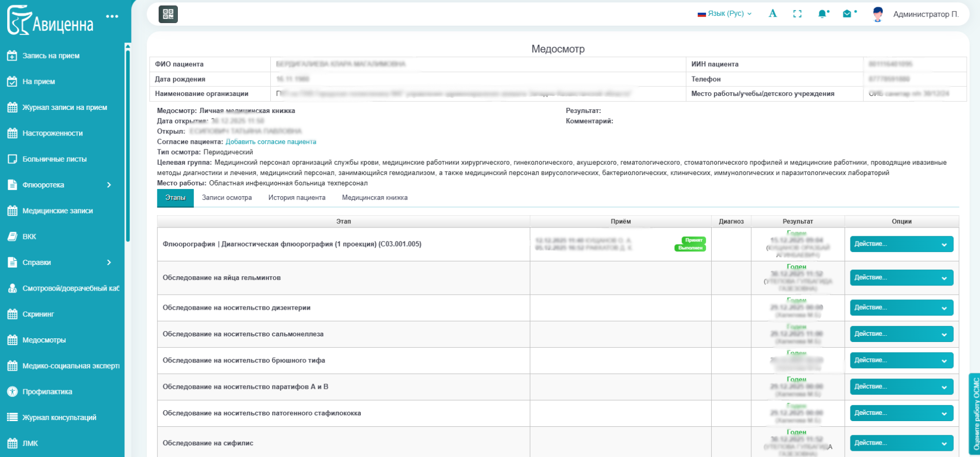The image size is (980, 457).
Task: Open the messages envelope icon
Action: click(x=847, y=14)
